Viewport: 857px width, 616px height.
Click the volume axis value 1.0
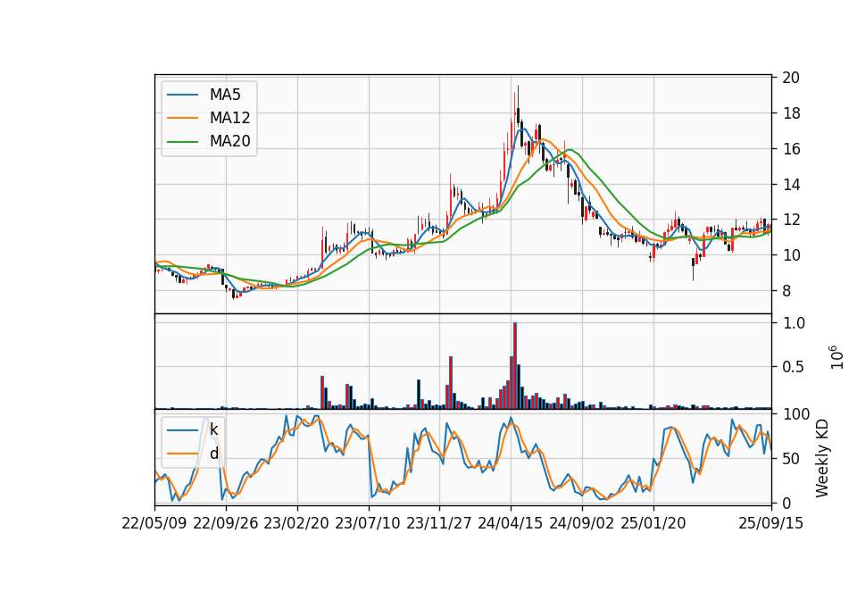(x=795, y=323)
